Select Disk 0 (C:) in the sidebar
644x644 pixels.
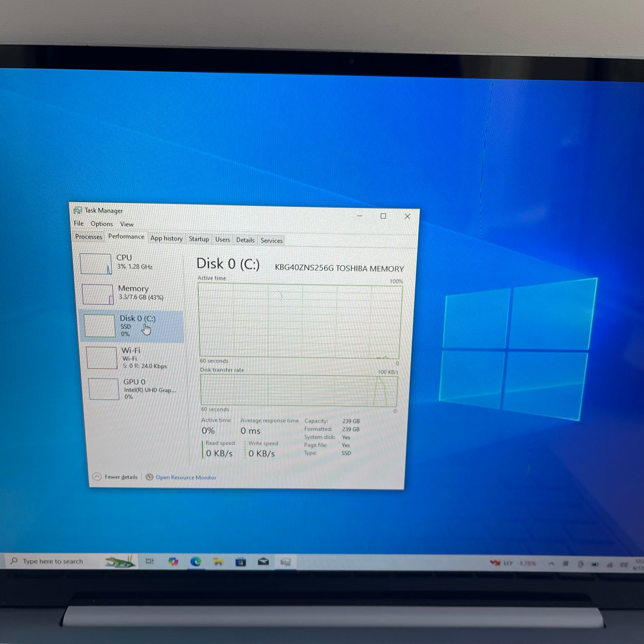[x=132, y=326]
